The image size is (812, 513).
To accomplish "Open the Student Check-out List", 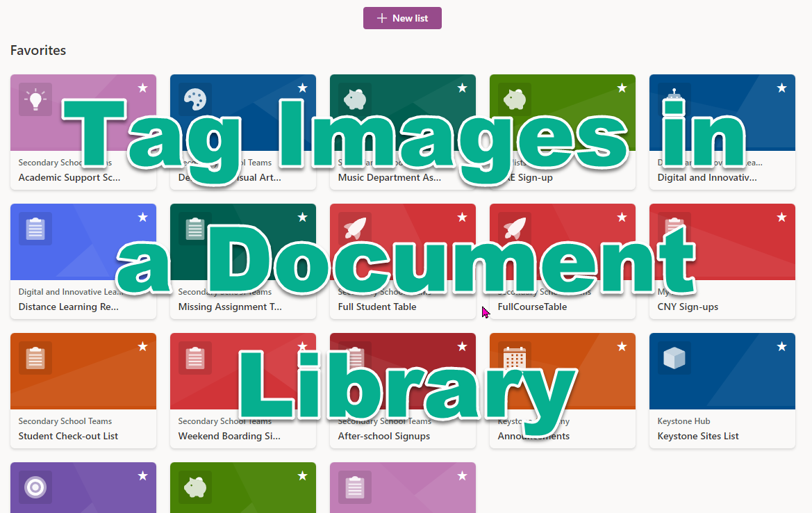I will (x=68, y=436).
